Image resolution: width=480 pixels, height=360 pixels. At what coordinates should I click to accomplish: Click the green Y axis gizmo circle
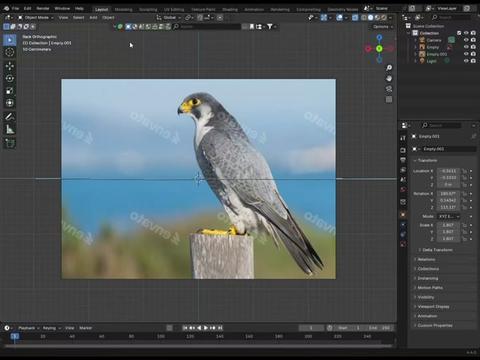[379, 49]
